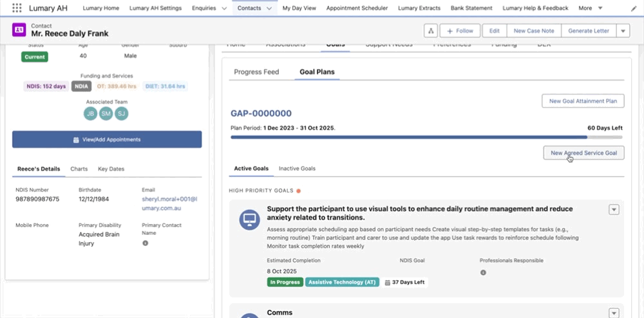Select the Active Goals tab
Viewport: 644px width, 318px height.
click(251, 169)
